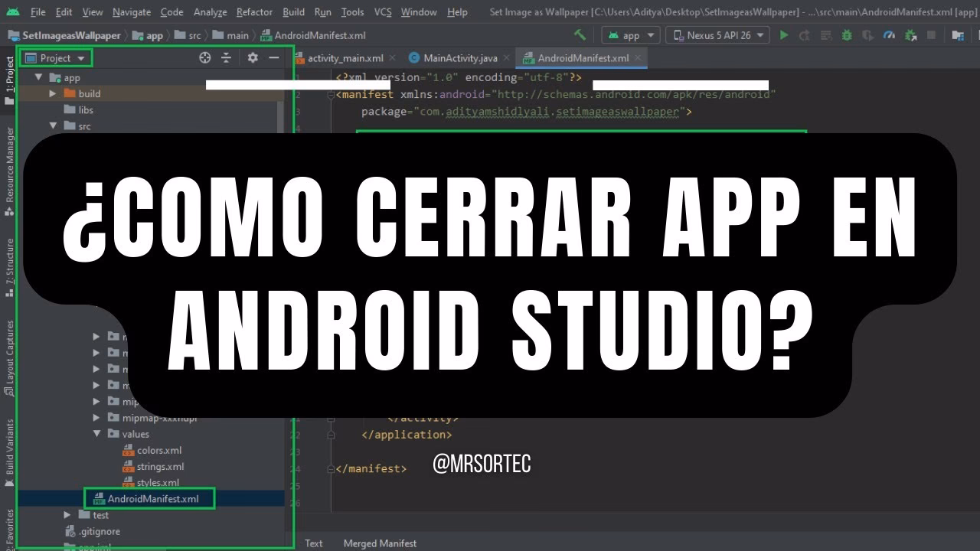This screenshot has height=551, width=980.
Task: Click Run with Coverage shield icon
Action: point(867,35)
